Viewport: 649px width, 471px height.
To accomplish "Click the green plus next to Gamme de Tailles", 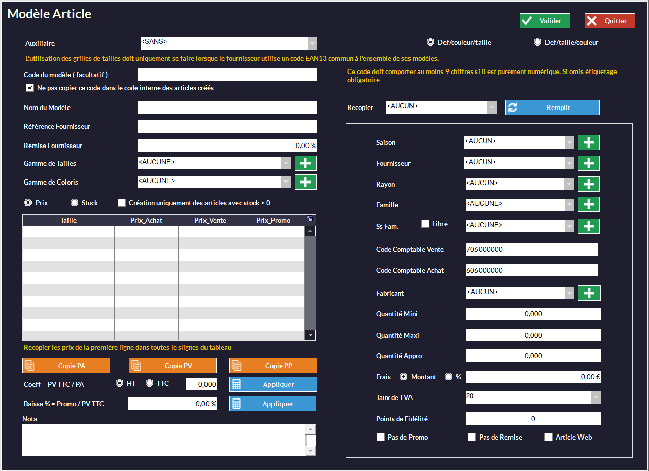I will 305,163.
